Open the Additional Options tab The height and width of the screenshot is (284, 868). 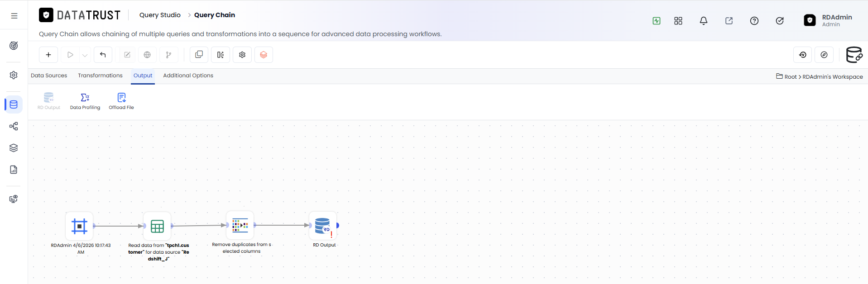click(188, 76)
